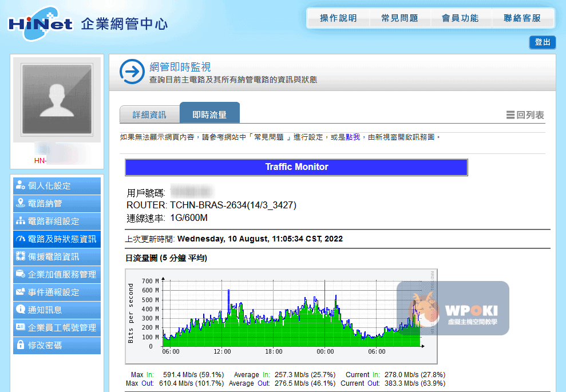Open the 操作說明 menu item
566x392 pixels.
[338, 18]
